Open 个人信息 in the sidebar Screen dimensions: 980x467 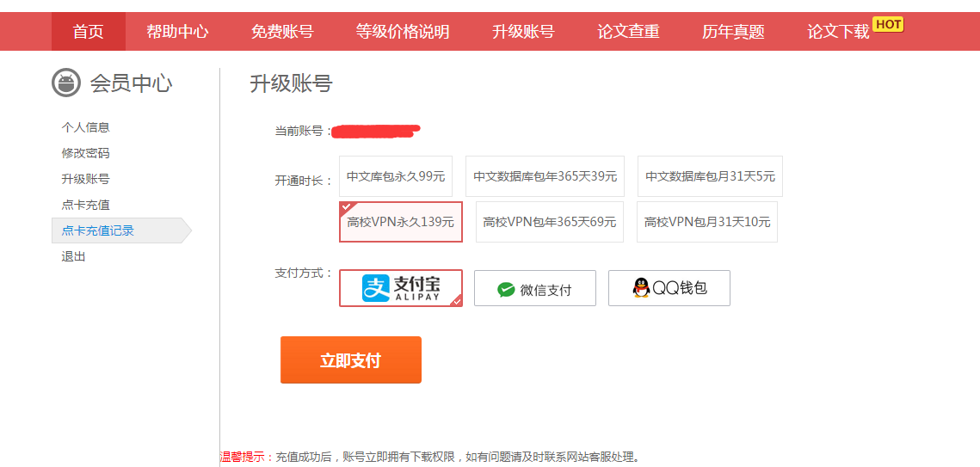pyautogui.click(x=85, y=127)
